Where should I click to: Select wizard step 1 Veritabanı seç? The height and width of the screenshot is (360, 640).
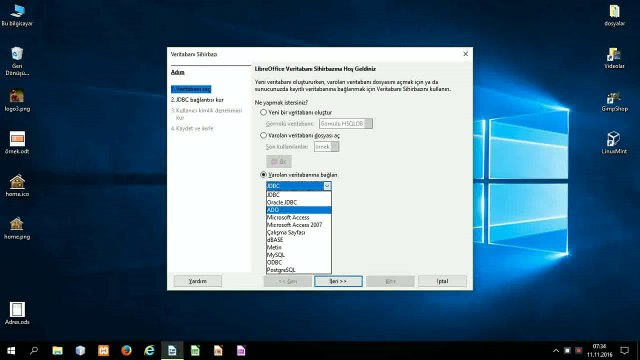click(x=191, y=89)
